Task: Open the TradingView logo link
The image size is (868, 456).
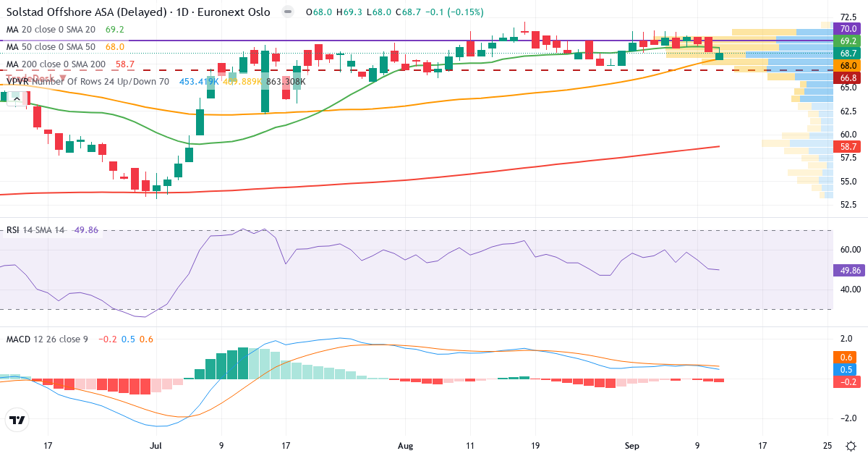Action: (17, 419)
